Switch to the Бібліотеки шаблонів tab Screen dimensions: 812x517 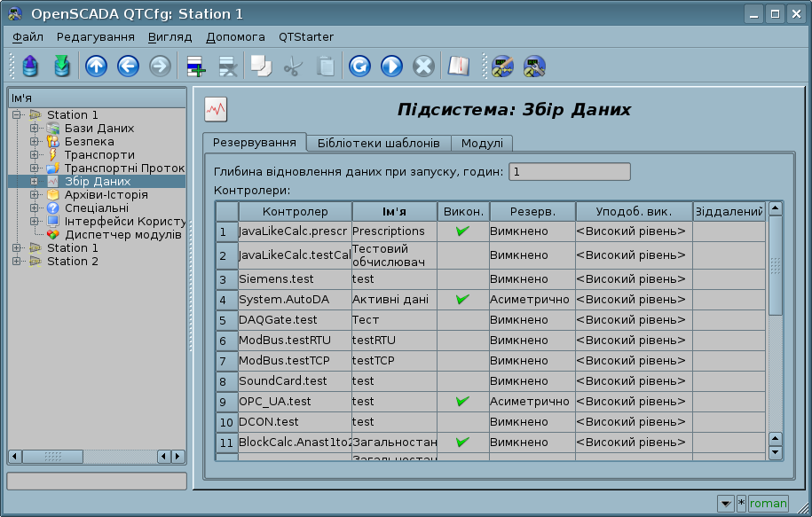tap(378, 143)
